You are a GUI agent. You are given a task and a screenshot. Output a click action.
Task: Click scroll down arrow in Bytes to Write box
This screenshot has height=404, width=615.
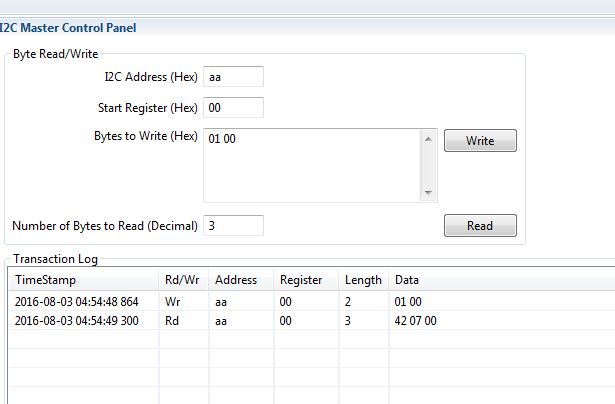pos(428,193)
